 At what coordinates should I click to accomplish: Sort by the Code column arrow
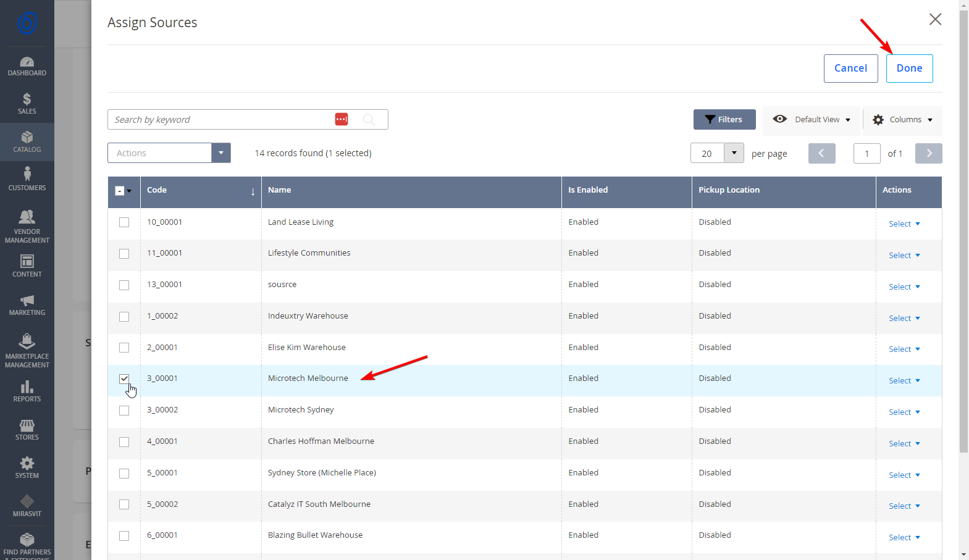coord(253,191)
